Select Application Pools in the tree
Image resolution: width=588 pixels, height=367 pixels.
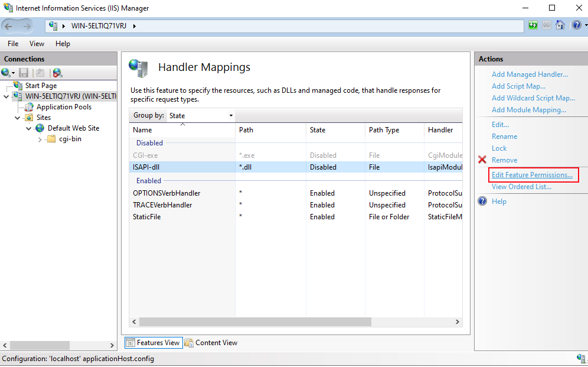coord(64,107)
